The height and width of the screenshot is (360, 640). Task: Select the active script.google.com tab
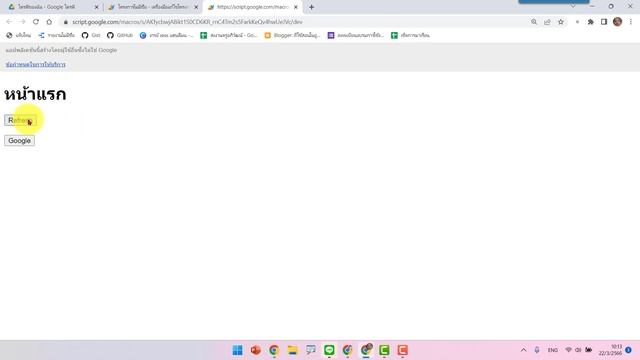coord(251,7)
